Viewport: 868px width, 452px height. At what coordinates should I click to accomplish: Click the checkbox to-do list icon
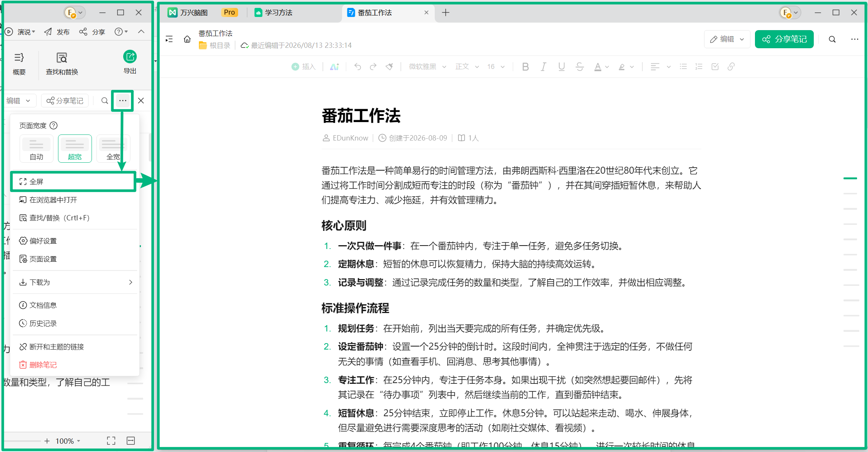(x=715, y=67)
